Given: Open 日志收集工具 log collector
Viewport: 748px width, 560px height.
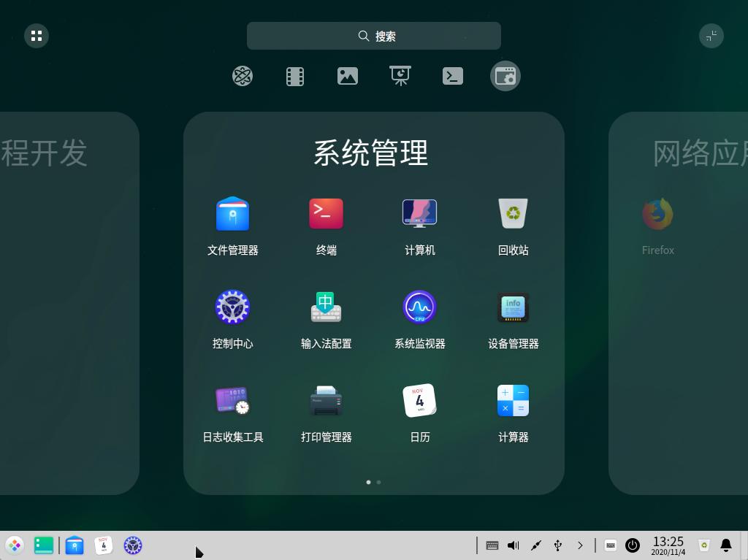Looking at the screenshot, I should 232,402.
